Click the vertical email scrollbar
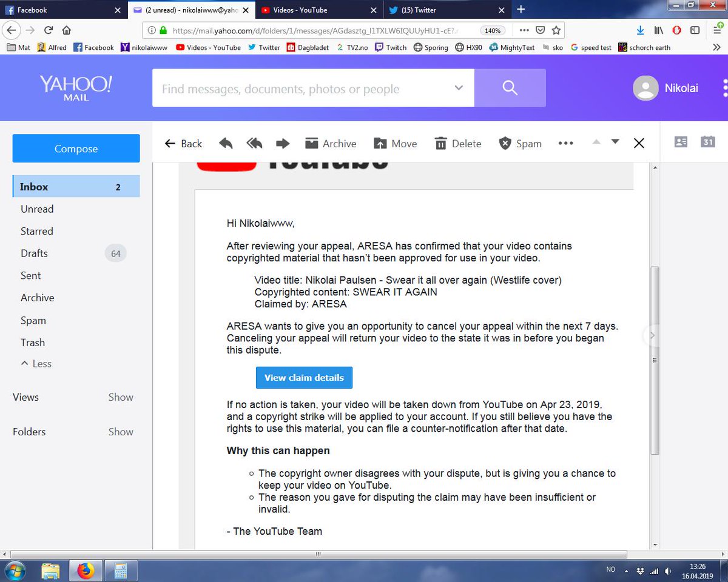 point(655,361)
